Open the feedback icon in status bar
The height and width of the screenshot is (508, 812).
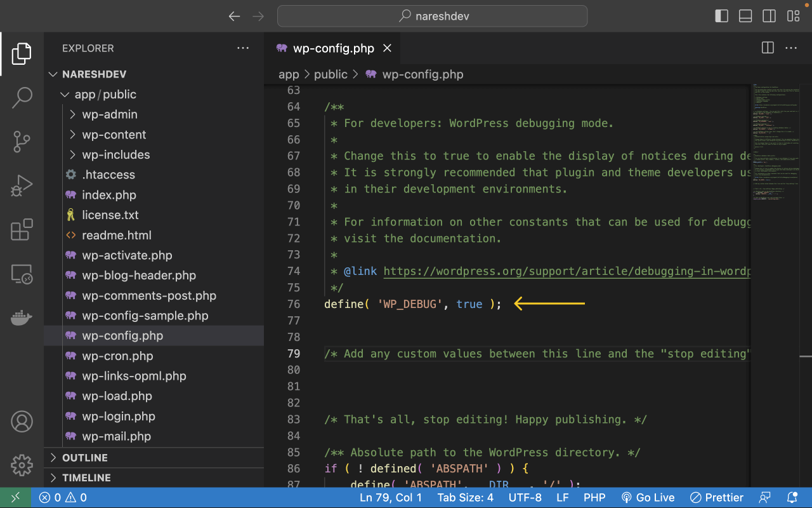pyautogui.click(x=766, y=498)
